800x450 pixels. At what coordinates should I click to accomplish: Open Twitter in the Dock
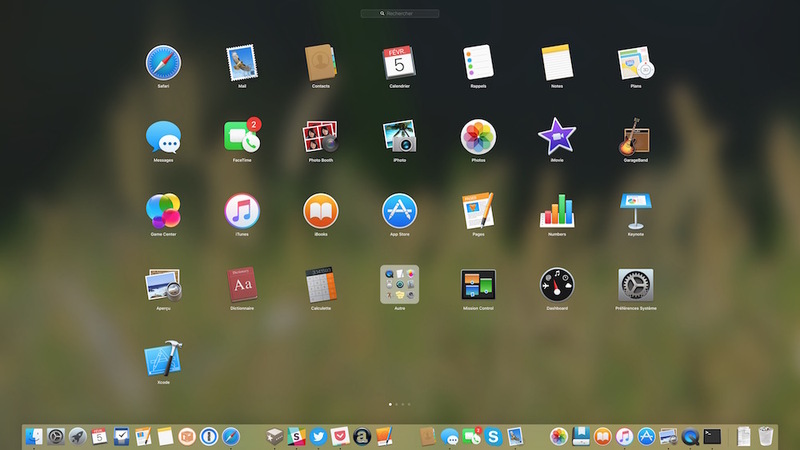pos(318,437)
